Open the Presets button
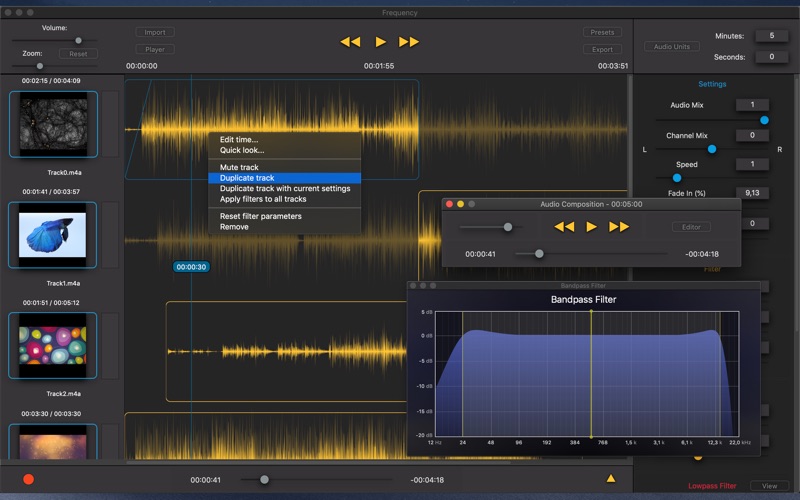800x500 pixels. [x=602, y=32]
